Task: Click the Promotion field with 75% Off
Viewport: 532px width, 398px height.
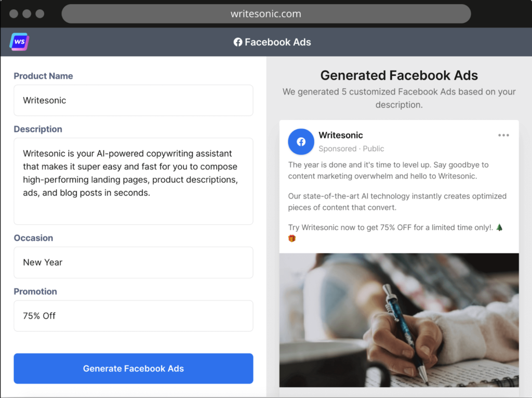Action: (134, 315)
